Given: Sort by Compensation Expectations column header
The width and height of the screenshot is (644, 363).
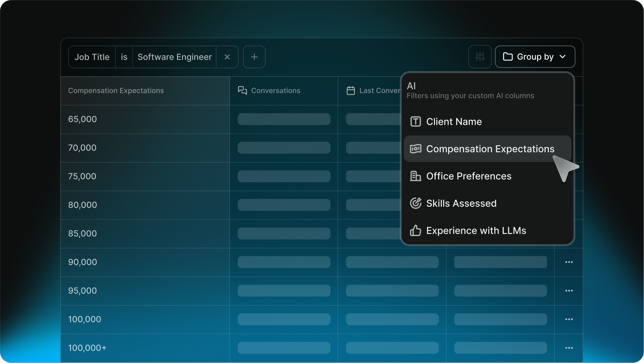Looking at the screenshot, I should (116, 91).
